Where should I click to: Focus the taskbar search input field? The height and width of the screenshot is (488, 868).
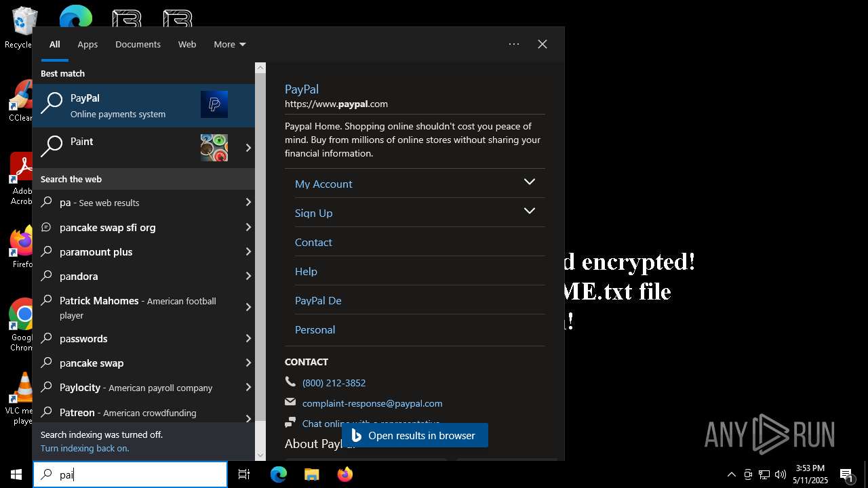pyautogui.click(x=130, y=474)
